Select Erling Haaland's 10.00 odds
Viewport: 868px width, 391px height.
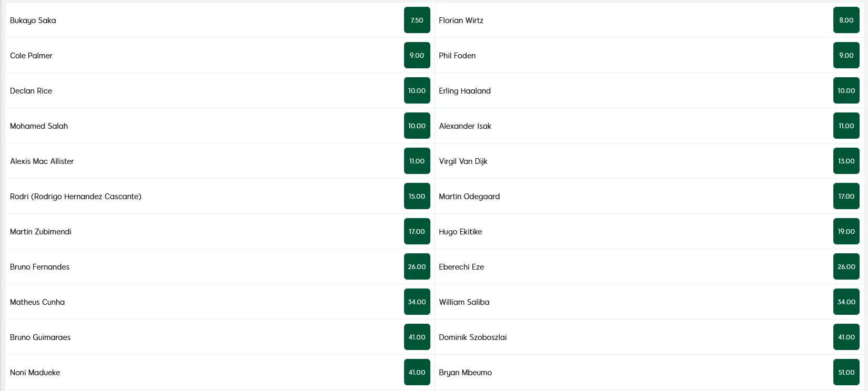pyautogui.click(x=846, y=90)
